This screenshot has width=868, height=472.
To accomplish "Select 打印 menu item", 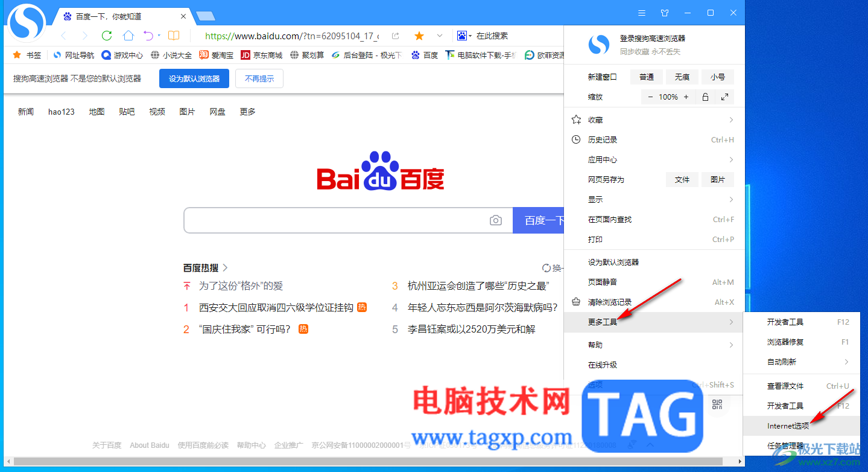I will (x=654, y=239).
